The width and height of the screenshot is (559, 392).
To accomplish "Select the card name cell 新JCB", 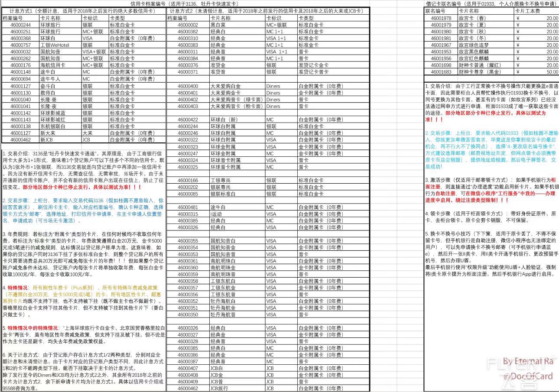I will coord(60,139).
